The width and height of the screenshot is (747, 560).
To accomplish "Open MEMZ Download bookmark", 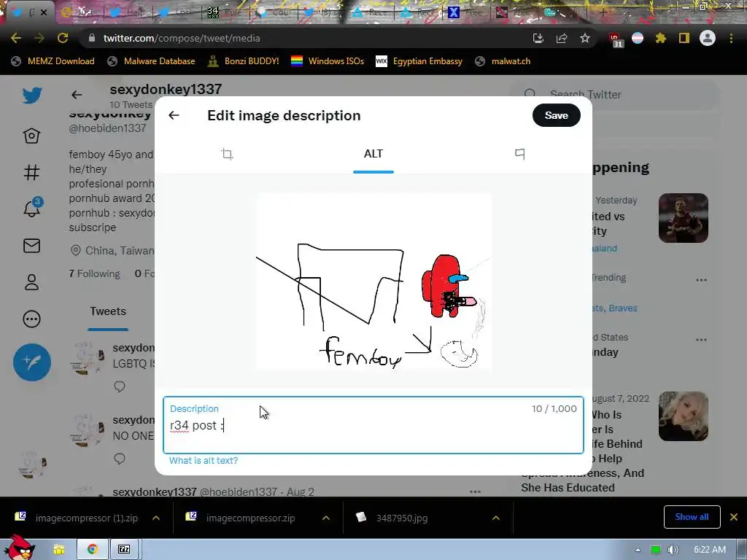I will point(53,61).
